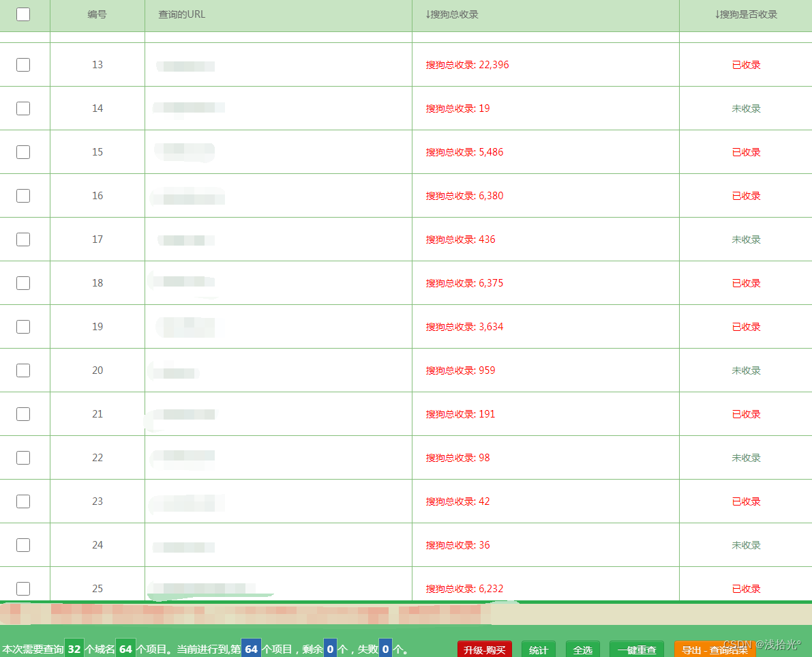Check the box on row 22
The width and height of the screenshot is (812, 657).
click(x=23, y=458)
